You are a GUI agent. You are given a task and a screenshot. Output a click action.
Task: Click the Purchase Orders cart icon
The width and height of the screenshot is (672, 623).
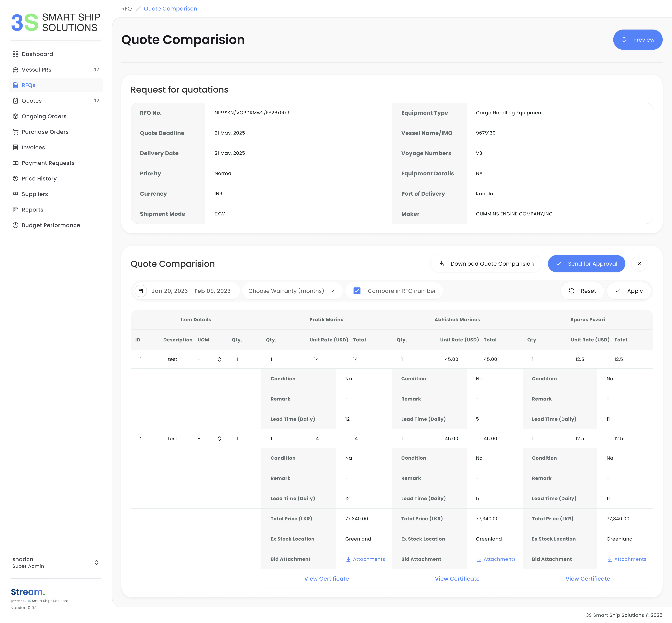(x=15, y=132)
